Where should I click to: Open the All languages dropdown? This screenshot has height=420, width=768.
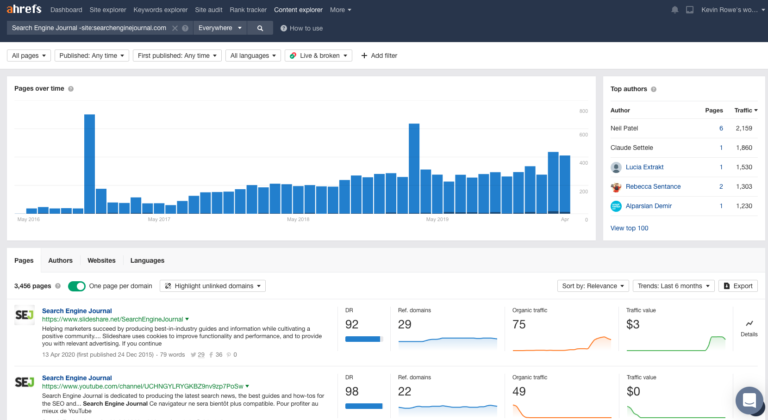253,56
